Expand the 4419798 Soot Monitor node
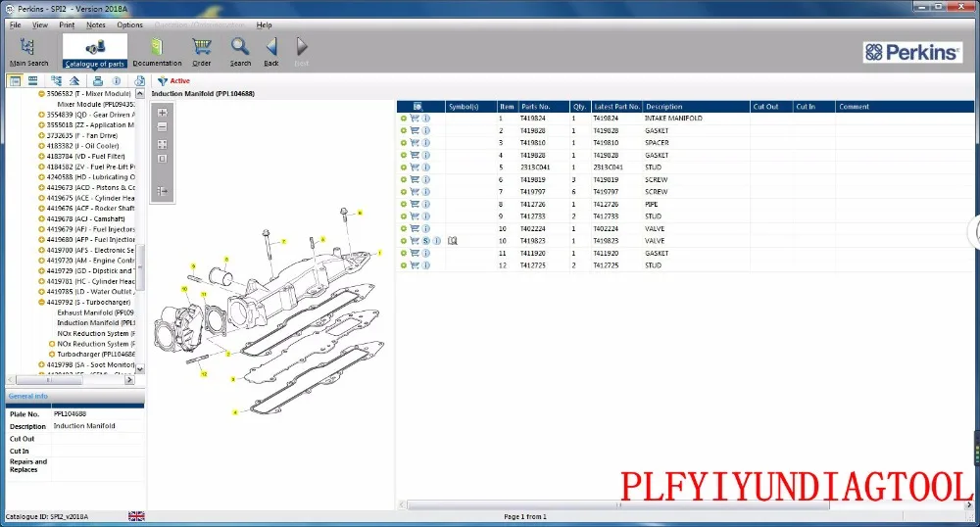 [x=41, y=364]
